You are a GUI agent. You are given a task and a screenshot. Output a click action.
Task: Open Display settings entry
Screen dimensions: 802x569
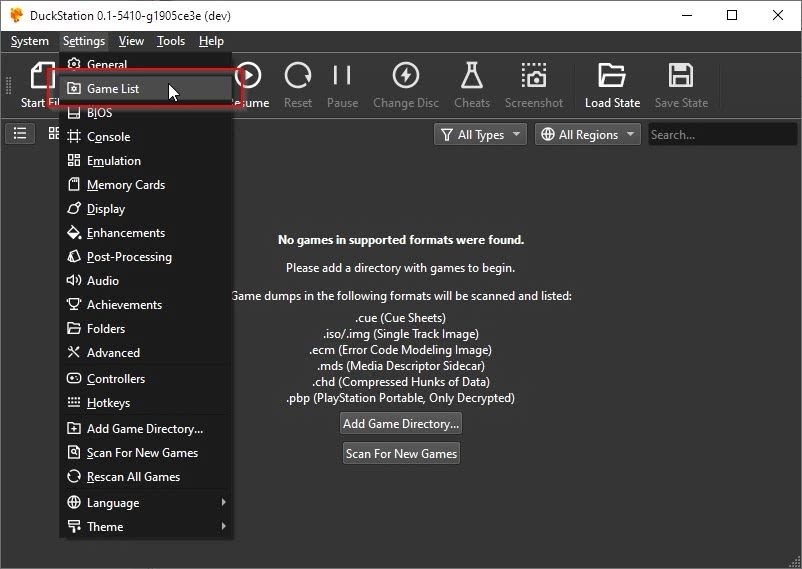(146, 209)
